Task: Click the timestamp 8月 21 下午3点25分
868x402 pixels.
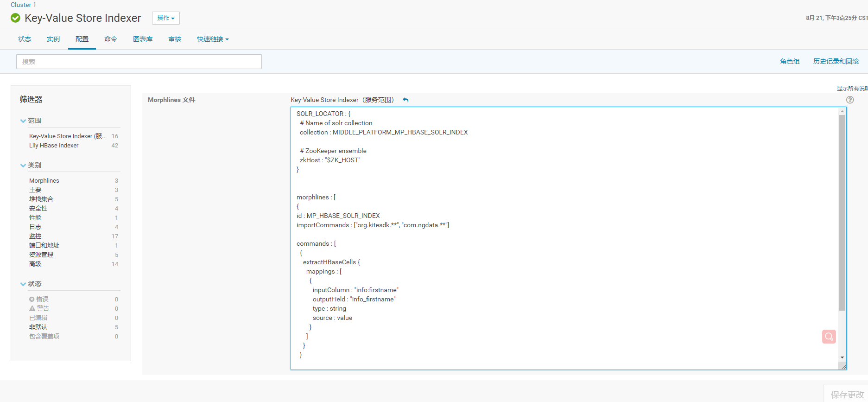Action: coord(836,18)
